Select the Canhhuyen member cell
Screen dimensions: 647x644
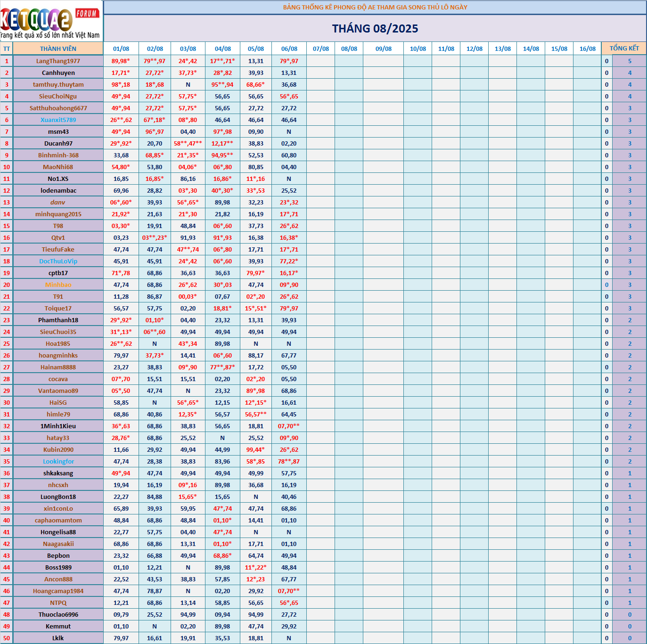coord(58,73)
